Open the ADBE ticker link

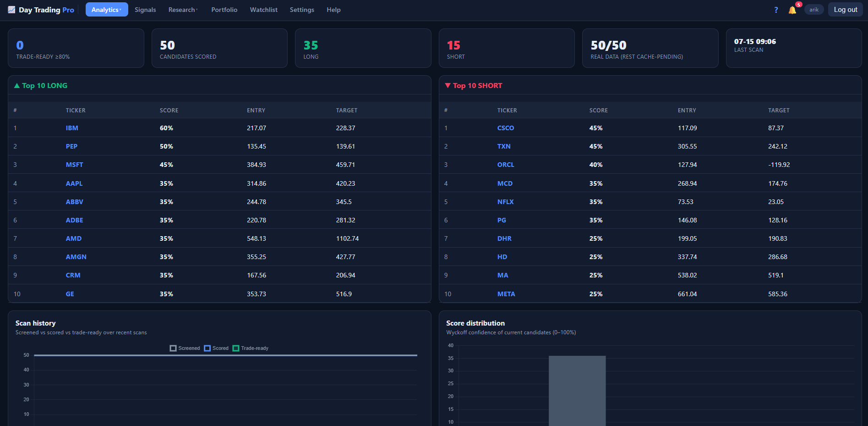[74, 220]
